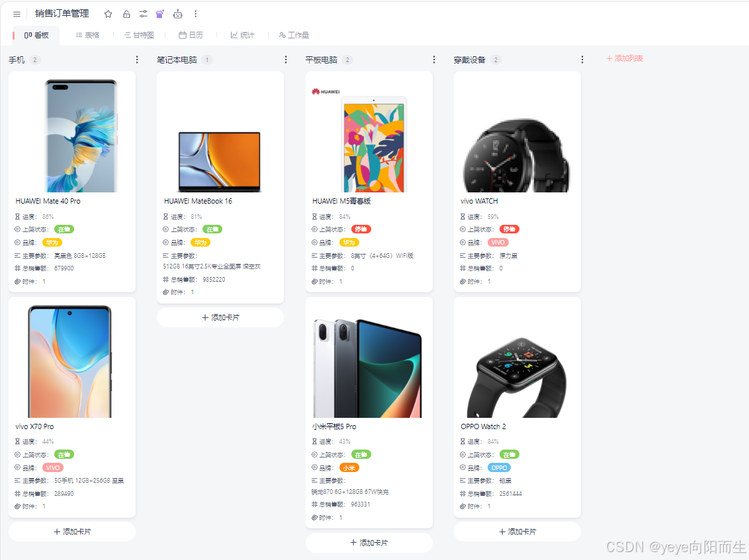Switch to the 看板 view tab
Image resolution: width=749 pixels, height=560 pixels.
36,35
